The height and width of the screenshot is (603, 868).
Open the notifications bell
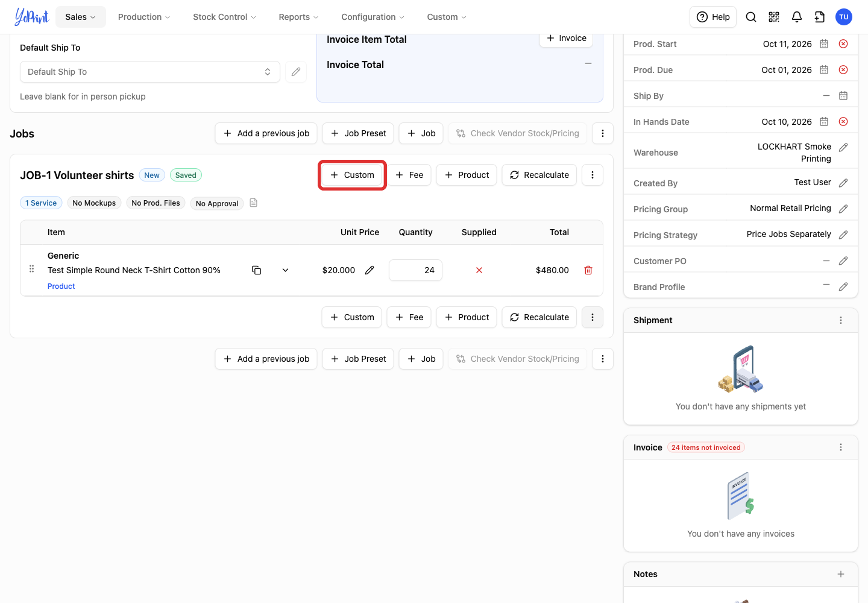797,17
